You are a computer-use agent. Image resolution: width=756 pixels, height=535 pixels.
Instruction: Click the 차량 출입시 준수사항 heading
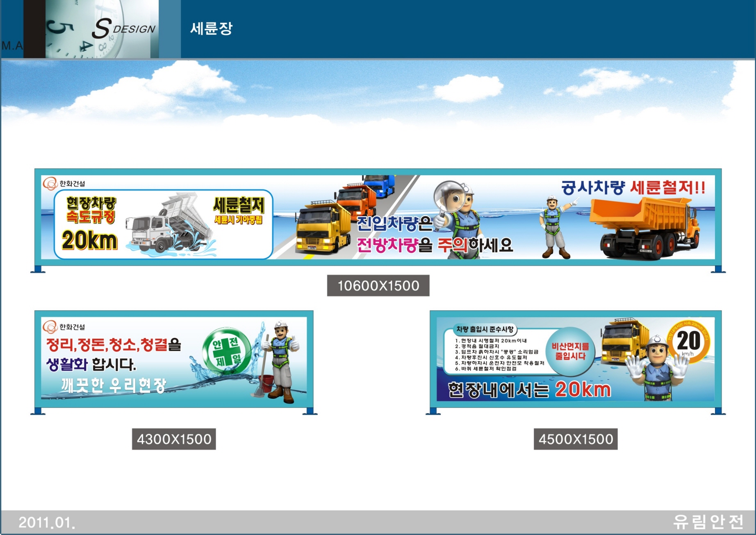coord(485,329)
